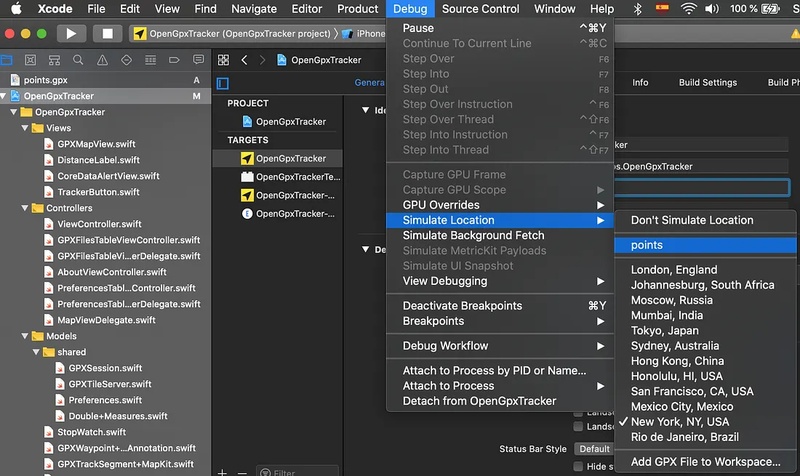
Task: Choose points GPX location
Action: click(705, 245)
